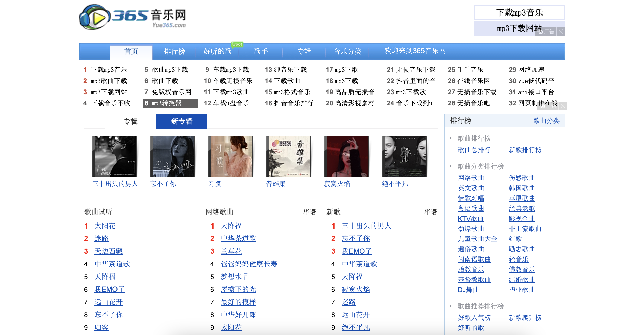Open the 非主流歌曲 link

[x=525, y=229]
